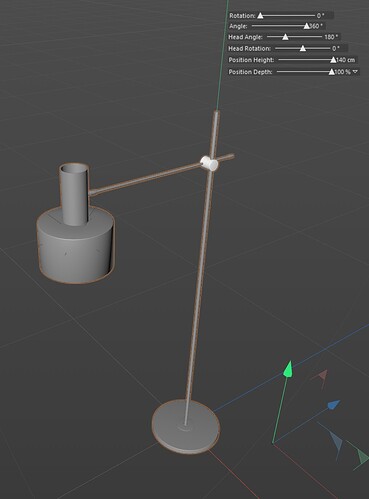Viewport: 369px width, 499px height.
Task: Click the "Rotation:" HUD label
Action: point(242,15)
